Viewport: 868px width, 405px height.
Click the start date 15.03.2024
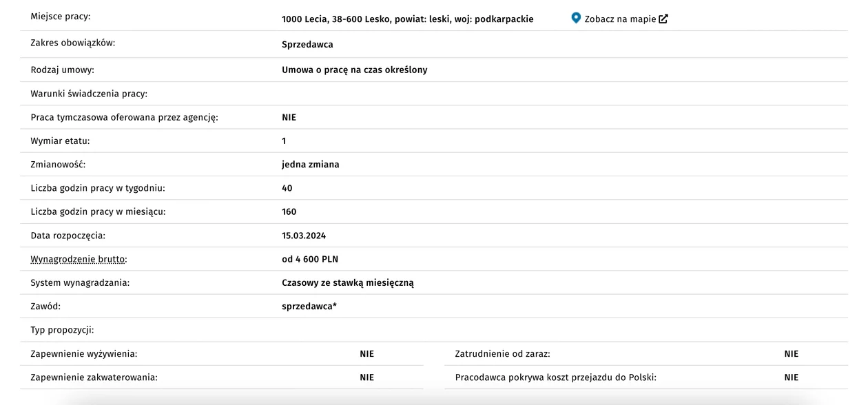(304, 236)
